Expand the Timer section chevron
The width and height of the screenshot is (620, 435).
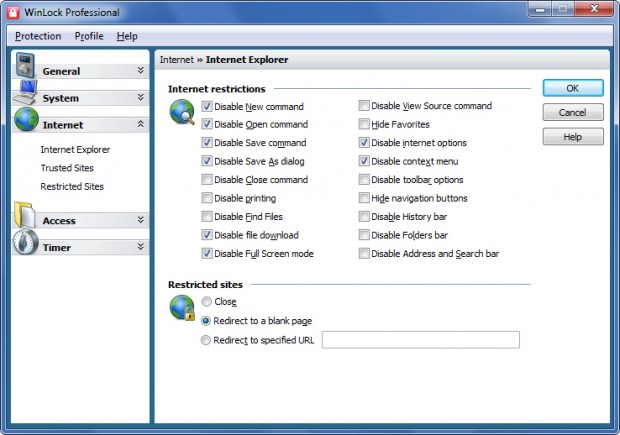140,247
